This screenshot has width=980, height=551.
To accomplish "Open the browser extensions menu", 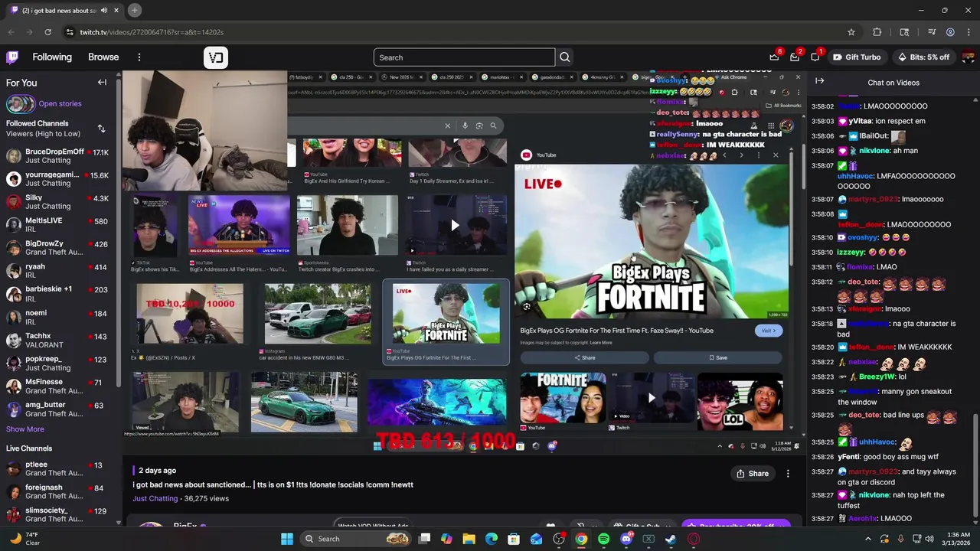I will (x=877, y=32).
